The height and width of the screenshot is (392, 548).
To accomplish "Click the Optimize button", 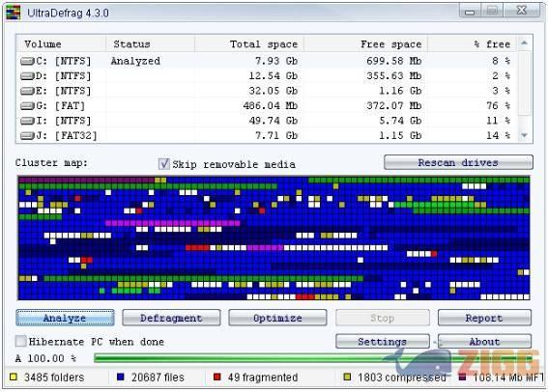I will pyautogui.click(x=277, y=318).
